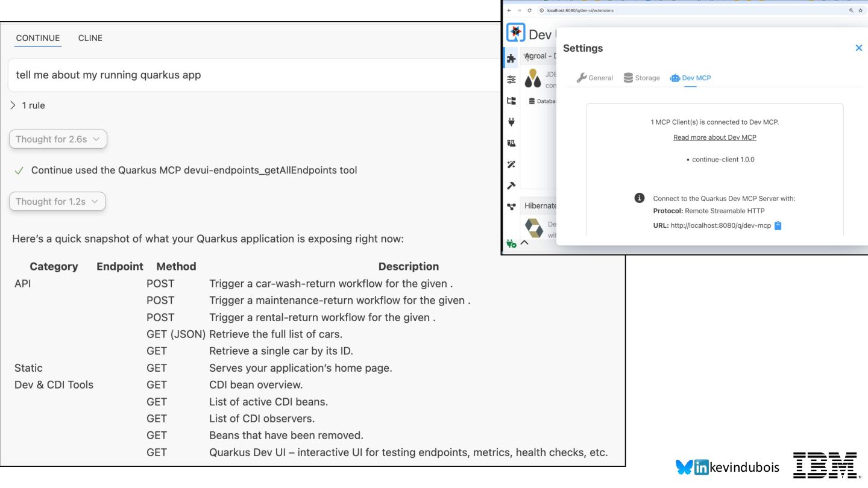Click the Agroal datasource logo icon
868x488 pixels.
[x=533, y=78]
